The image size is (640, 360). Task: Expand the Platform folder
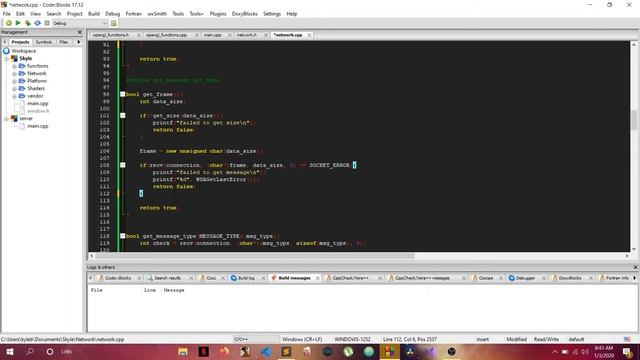coord(14,81)
